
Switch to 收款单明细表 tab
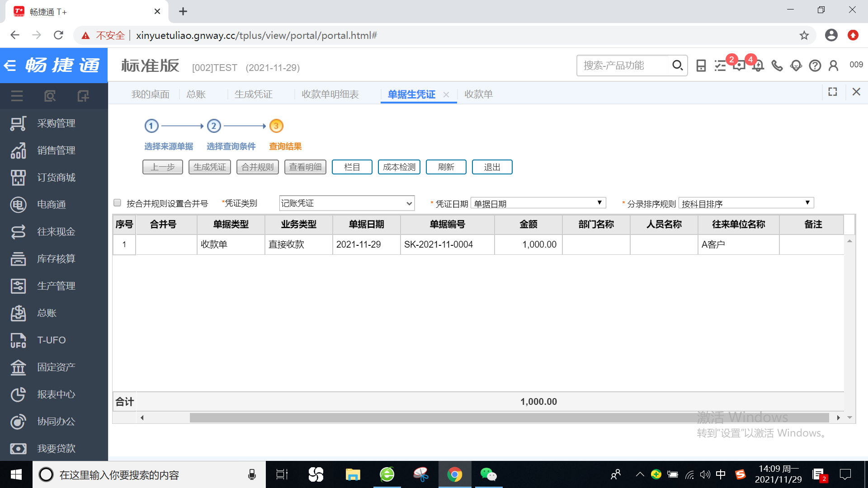point(330,94)
